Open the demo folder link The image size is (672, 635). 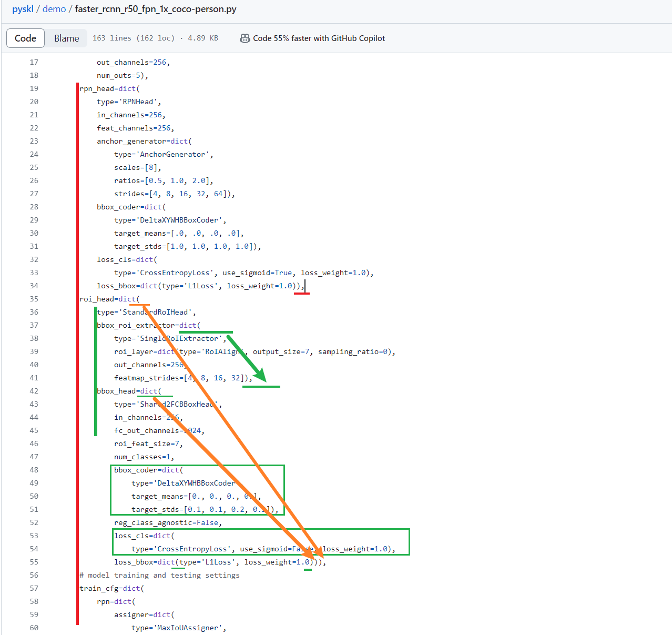click(x=54, y=9)
